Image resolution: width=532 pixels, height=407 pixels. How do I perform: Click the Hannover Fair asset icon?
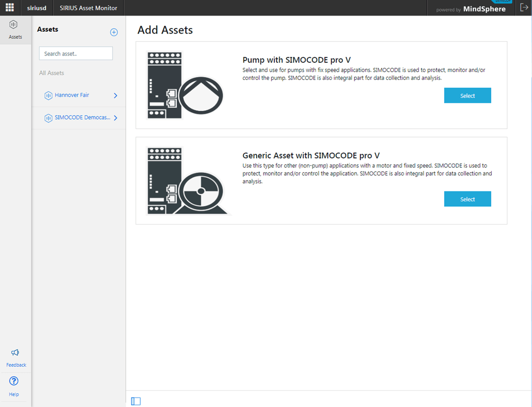coord(48,95)
